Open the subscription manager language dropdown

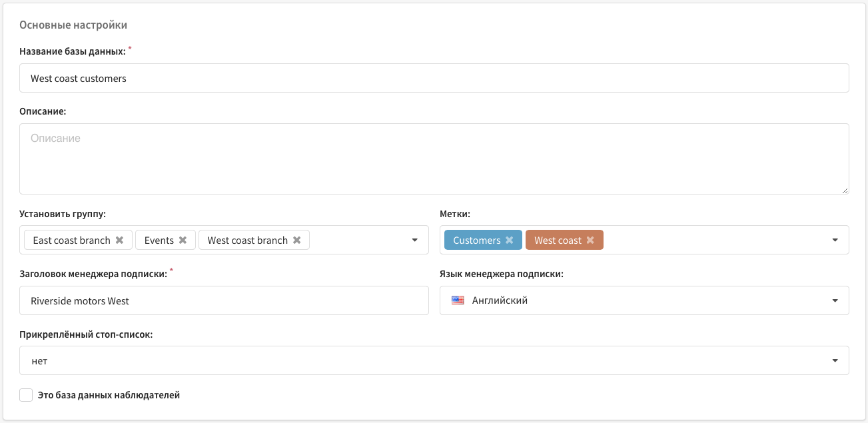(x=644, y=300)
